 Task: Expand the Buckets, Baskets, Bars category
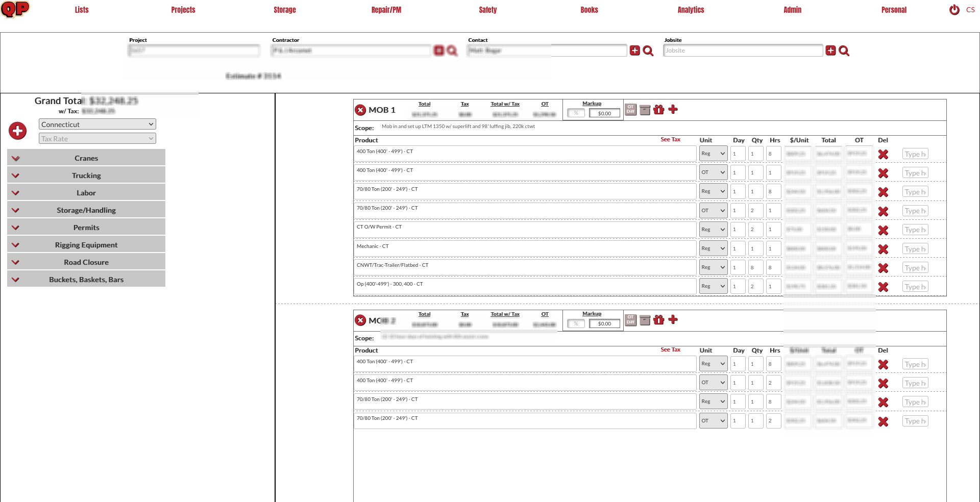[86, 279]
